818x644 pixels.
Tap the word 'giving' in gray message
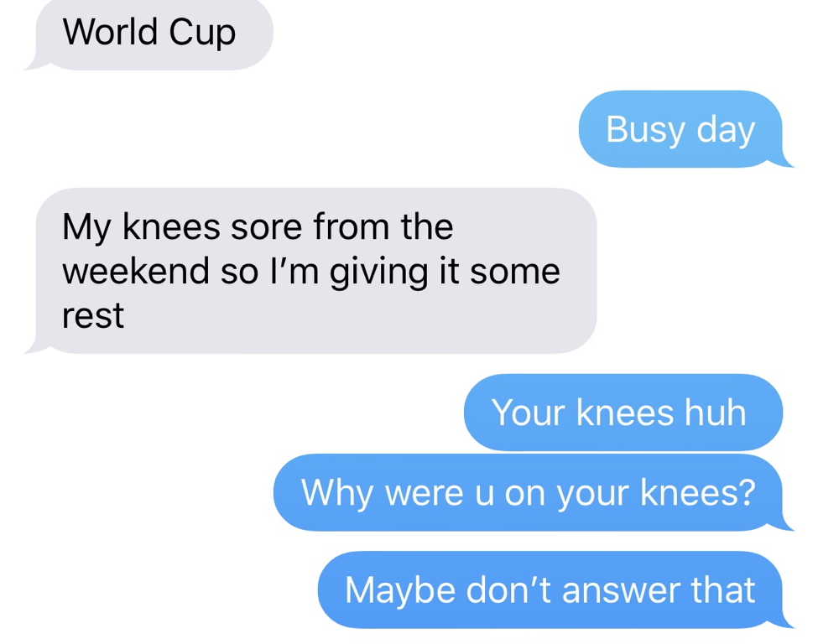378,273
